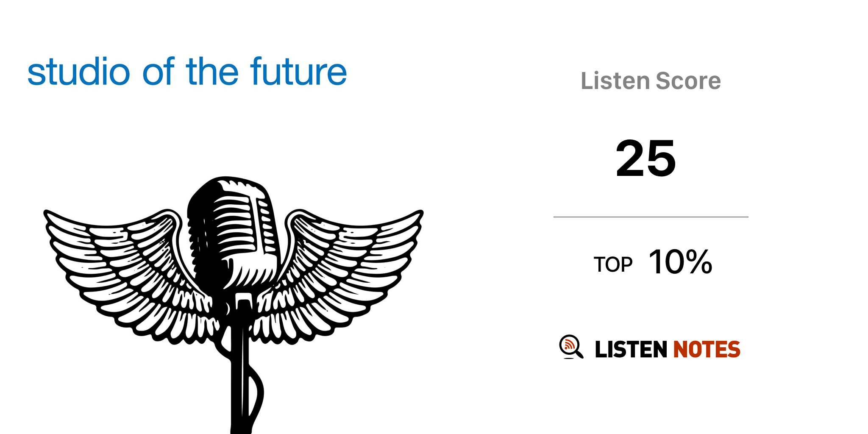
Task: Click the word "Listen" in the gray heading
Action: (x=615, y=81)
